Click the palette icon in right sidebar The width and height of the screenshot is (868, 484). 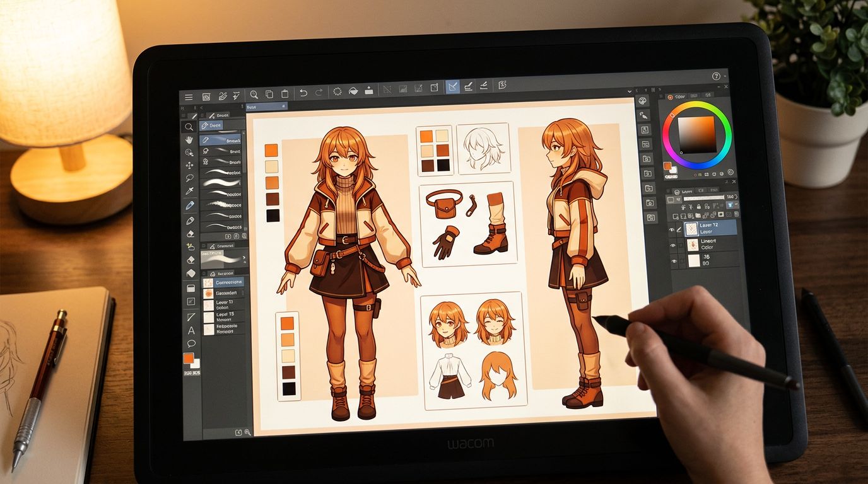tap(643, 101)
